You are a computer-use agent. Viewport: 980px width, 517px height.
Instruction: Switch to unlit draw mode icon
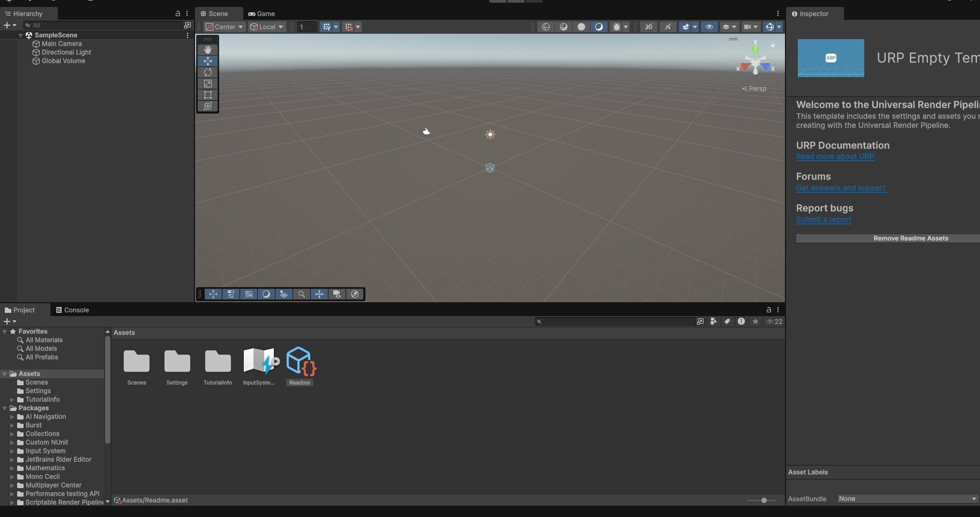coord(581,27)
